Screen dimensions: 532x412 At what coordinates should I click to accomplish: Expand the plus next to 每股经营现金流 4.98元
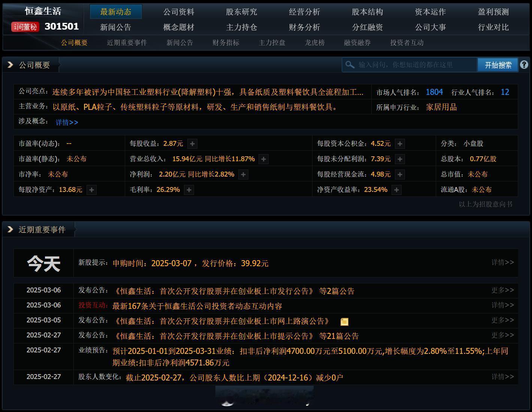400,174
